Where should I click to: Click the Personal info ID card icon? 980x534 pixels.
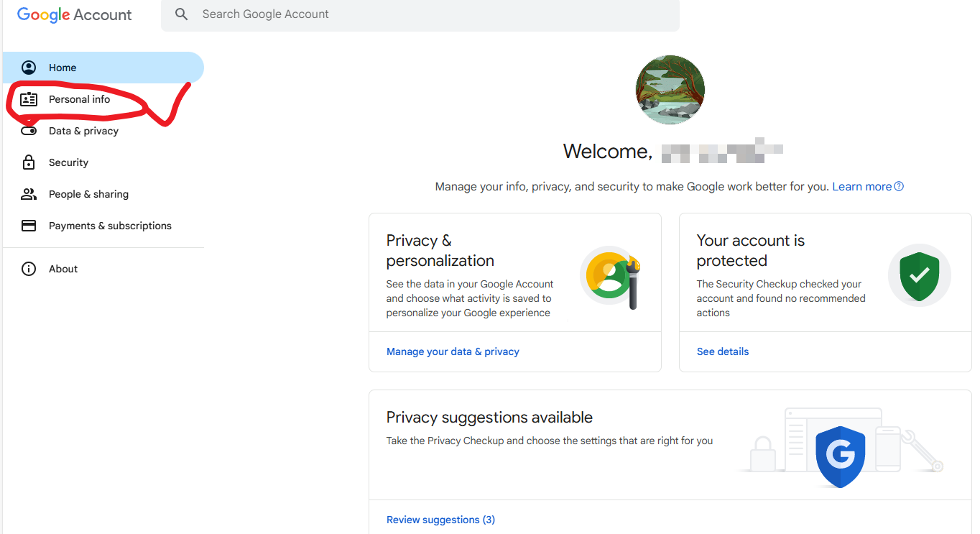[29, 99]
